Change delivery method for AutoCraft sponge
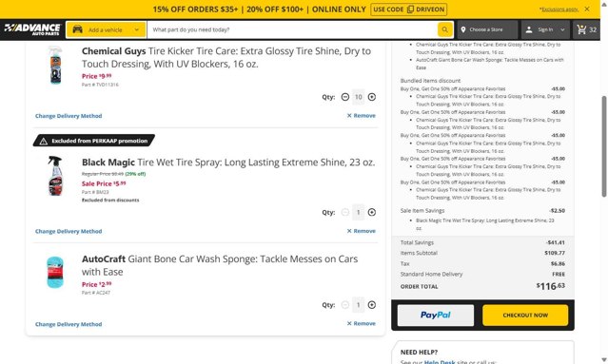 point(69,324)
